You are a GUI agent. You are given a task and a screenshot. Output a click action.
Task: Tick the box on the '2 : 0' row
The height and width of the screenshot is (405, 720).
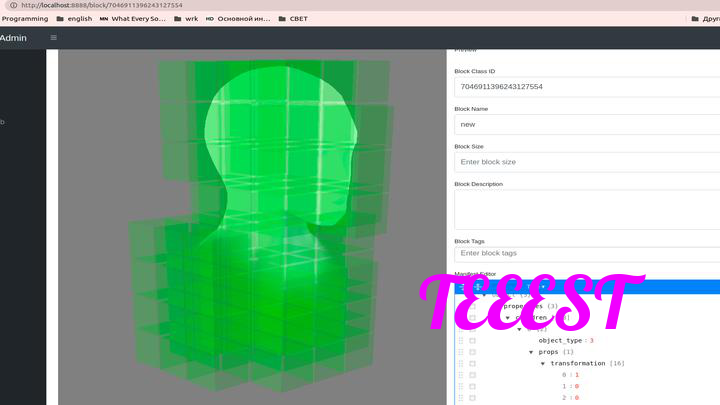pos(472,398)
